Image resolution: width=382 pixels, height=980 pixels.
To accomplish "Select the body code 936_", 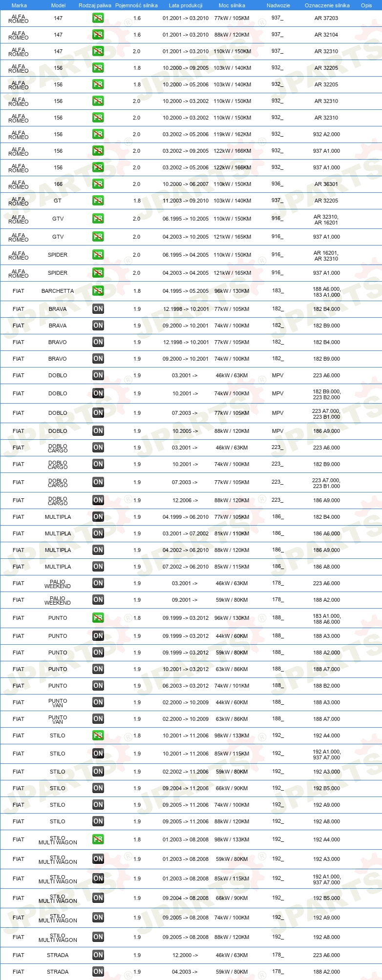I will (x=277, y=184).
